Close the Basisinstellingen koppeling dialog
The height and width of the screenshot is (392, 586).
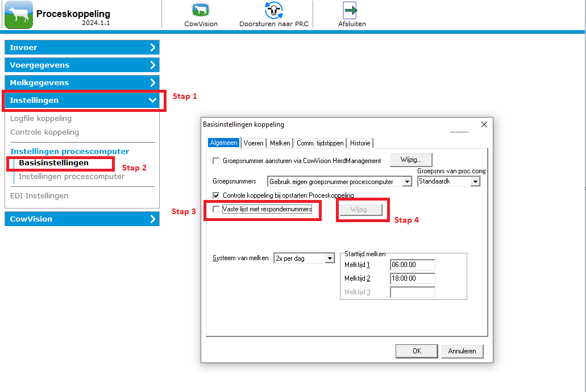(x=484, y=124)
